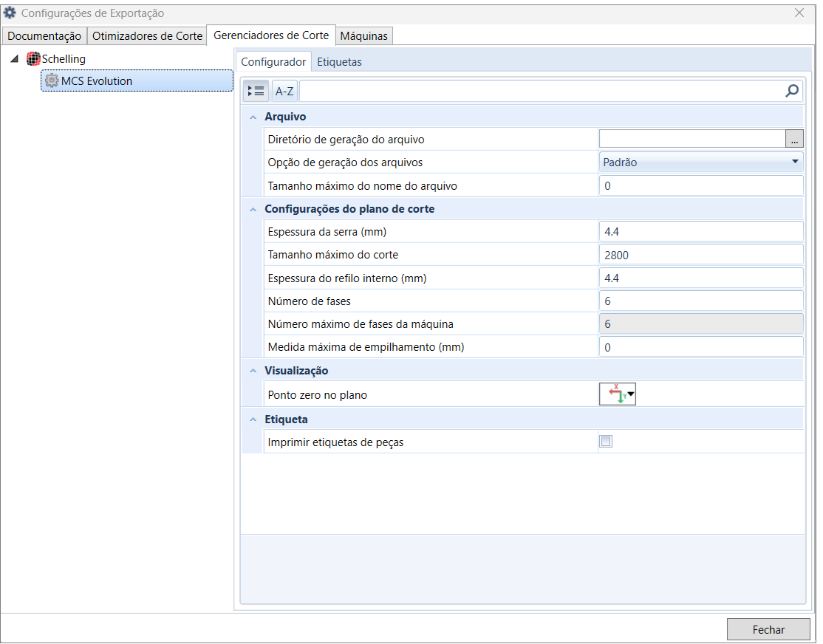Click Espessura do refilo interno value field
The image size is (823, 644).
click(x=700, y=278)
